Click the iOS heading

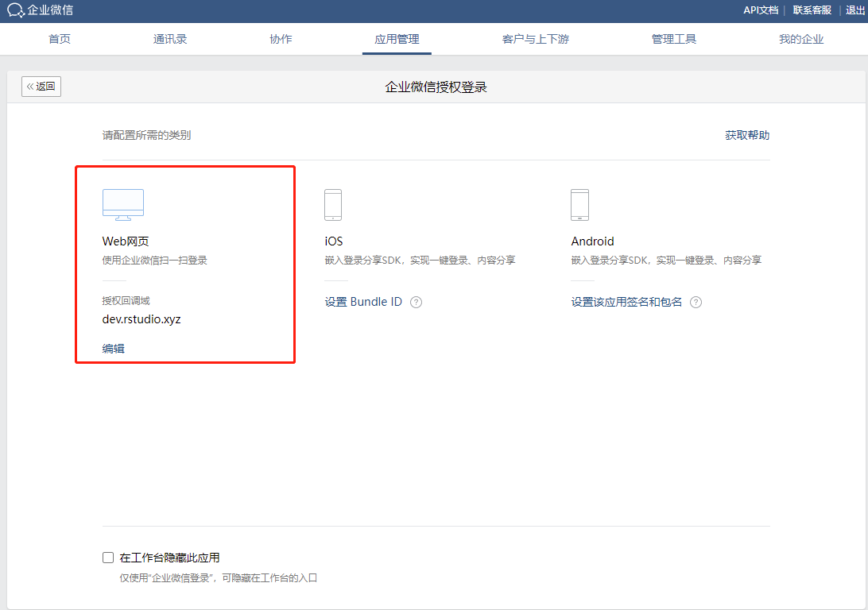pos(334,241)
